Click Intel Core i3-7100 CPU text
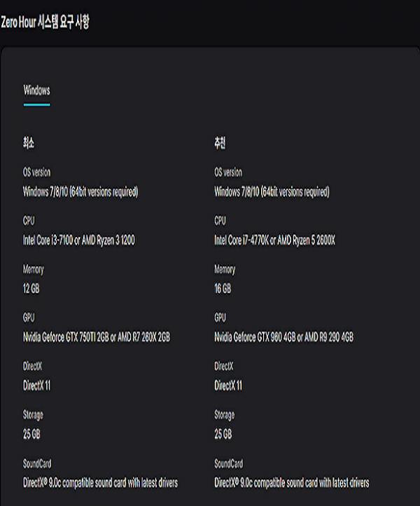The image size is (420, 506). [79, 240]
